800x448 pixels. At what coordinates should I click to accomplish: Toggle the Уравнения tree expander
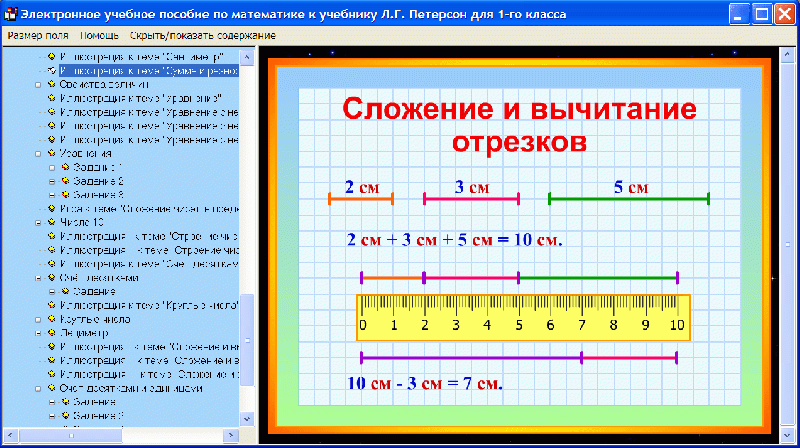click(x=38, y=154)
